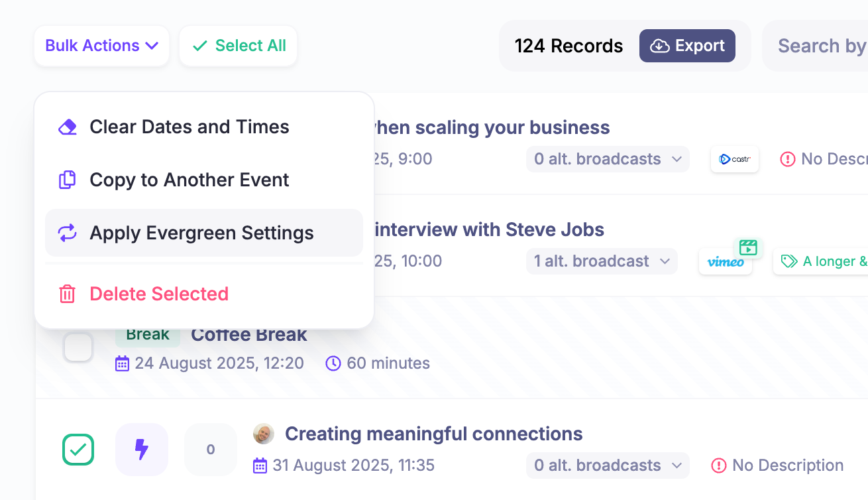
Task: Collapse the Bulk Actions dropdown
Action: click(102, 46)
